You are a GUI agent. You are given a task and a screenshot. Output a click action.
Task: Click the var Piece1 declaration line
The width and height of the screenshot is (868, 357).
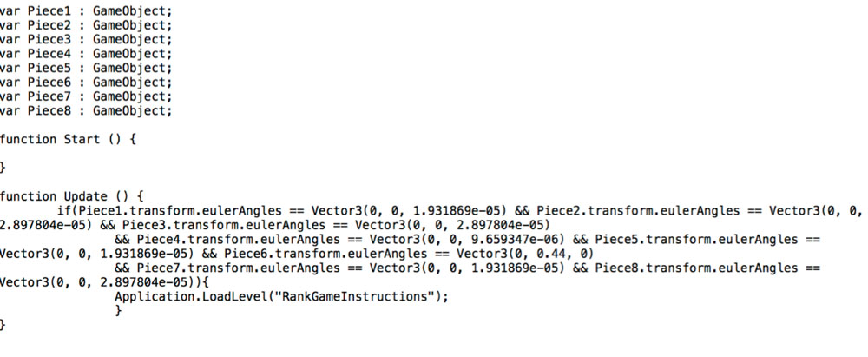[x=86, y=11]
